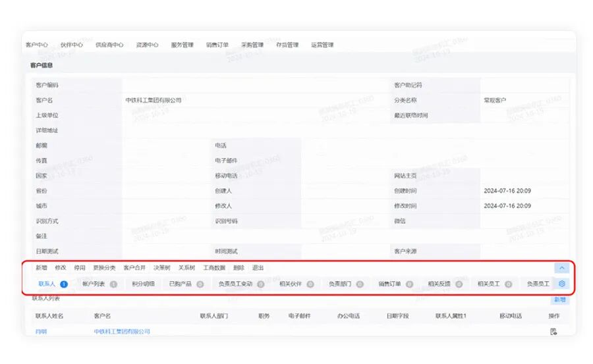Open the 客户中心 top menu
593x364 pixels.
click(x=37, y=45)
